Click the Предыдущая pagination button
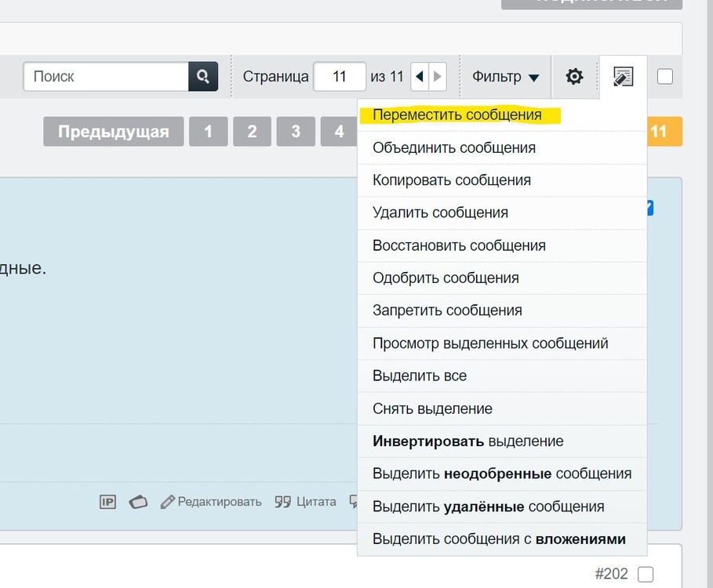 coord(113,131)
